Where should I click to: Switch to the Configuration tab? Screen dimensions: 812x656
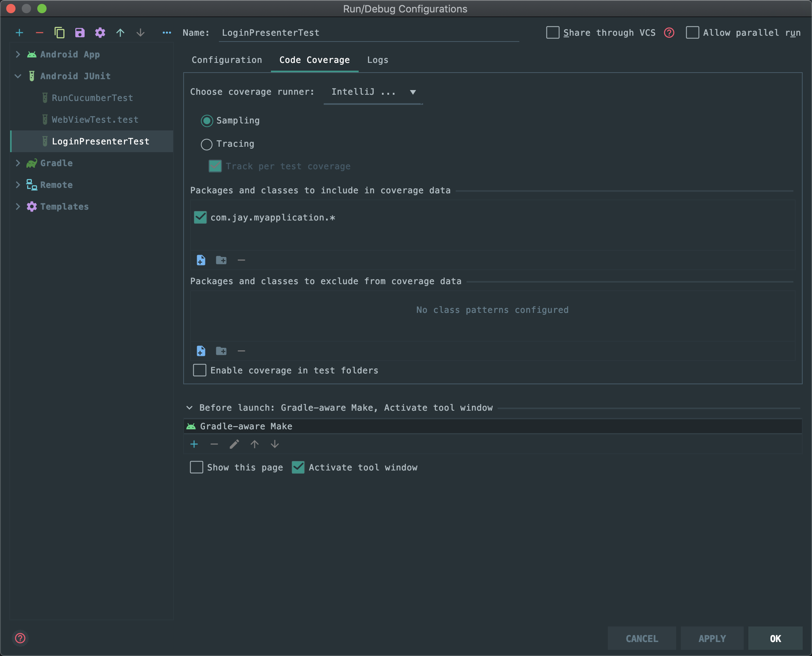(x=227, y=60)
